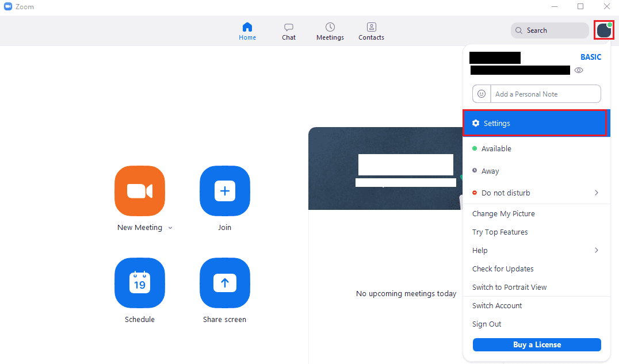The width and height of the screenshot is (619, 364).
Task: Reveal email with the eye icon
Action: click(579, 70)
